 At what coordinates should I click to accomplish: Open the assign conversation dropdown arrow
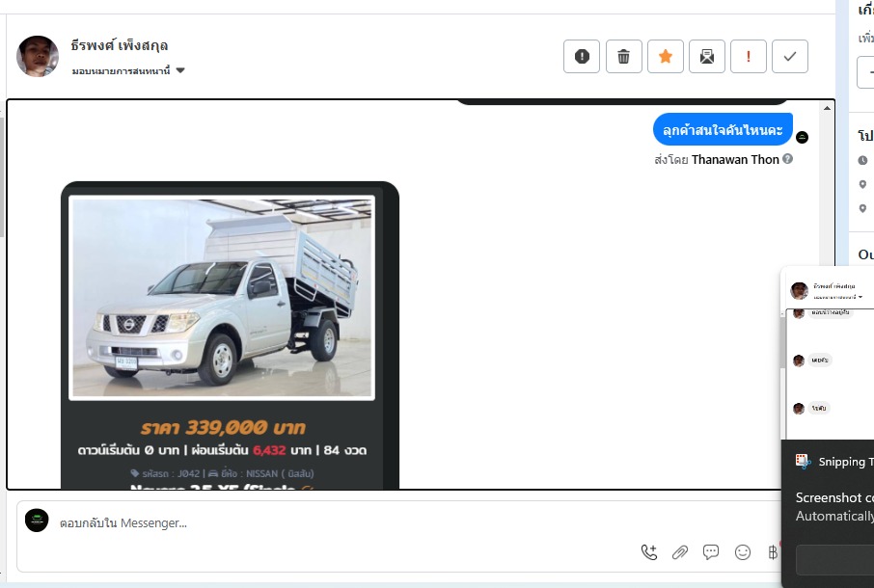tap(180, 70)
